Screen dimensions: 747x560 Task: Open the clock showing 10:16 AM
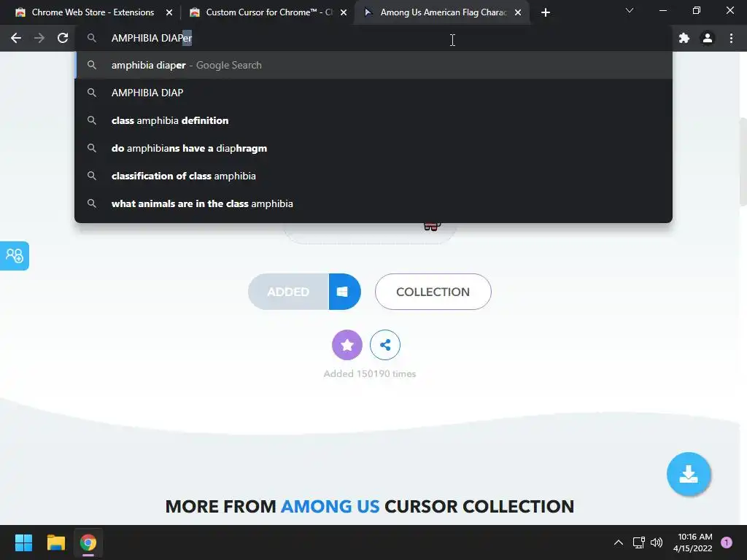(693, 542)
